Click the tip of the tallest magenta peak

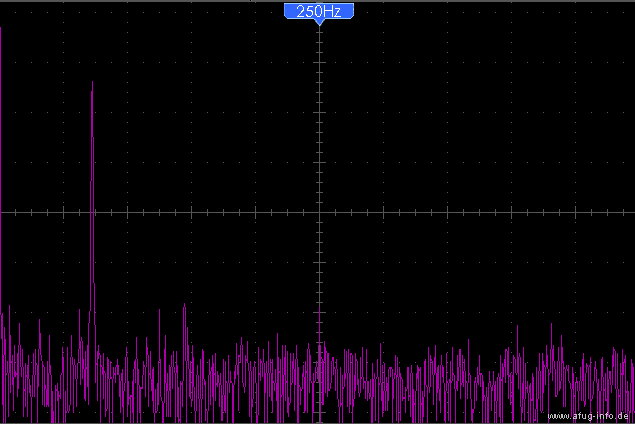(x=92, y=82)
